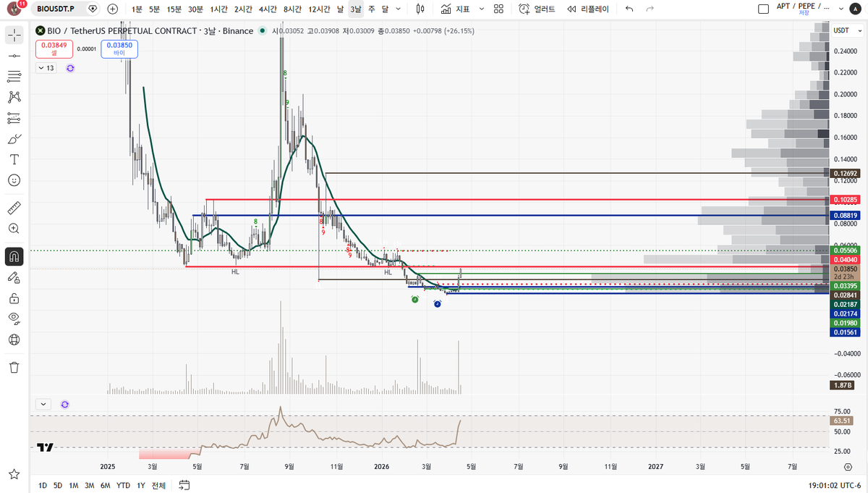Viewport: 868px width, 493px height.
Task: Set date range to YTD
Action: [x=124, y=485]
